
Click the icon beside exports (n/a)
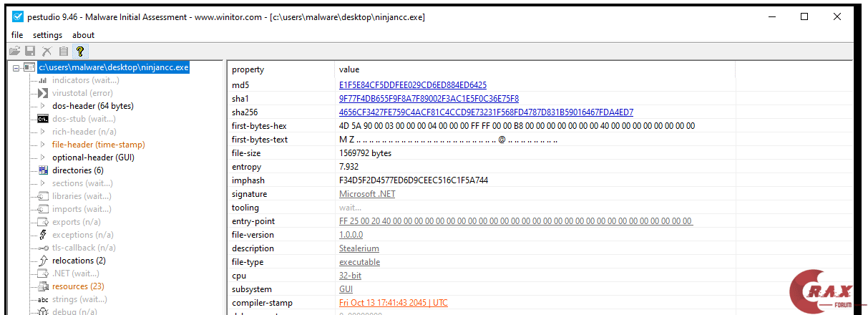coord(43,222)
